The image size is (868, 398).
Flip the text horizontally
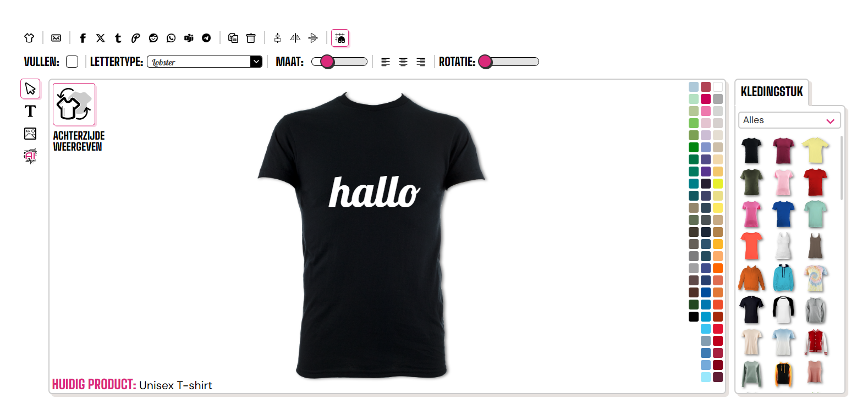point(295,38)
